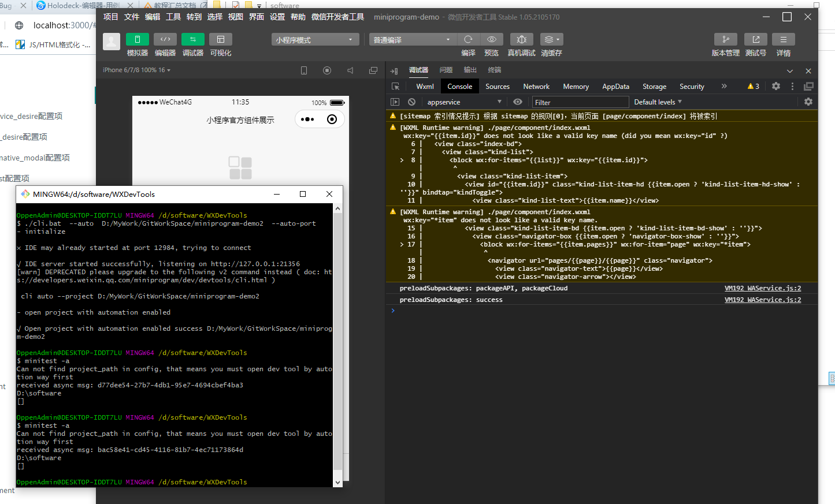Image resolution: width=835 pixels, height=504 pixels.
Task: Open the Storage tab
Action: 655,87
